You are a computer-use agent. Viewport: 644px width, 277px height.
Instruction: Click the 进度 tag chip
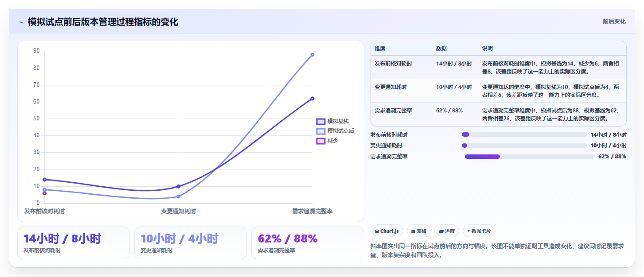[x=447, y=231]
